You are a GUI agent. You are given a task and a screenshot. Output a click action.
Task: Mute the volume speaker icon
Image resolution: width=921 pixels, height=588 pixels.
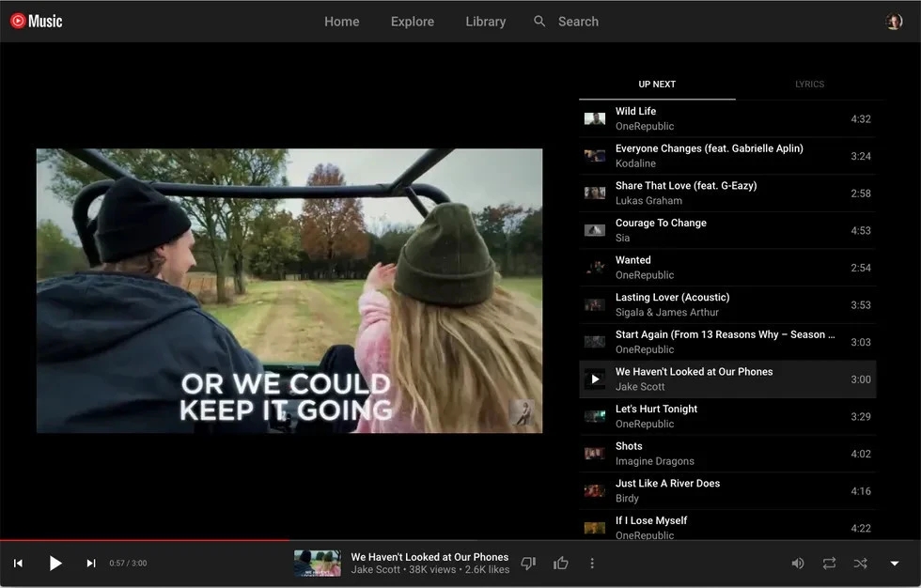tap(797, 564)
